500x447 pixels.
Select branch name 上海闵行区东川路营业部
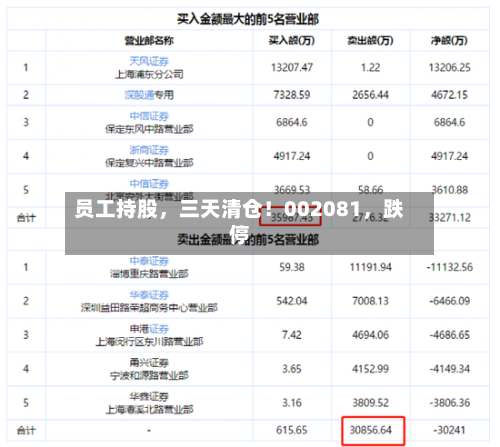[x=149, y=342]
